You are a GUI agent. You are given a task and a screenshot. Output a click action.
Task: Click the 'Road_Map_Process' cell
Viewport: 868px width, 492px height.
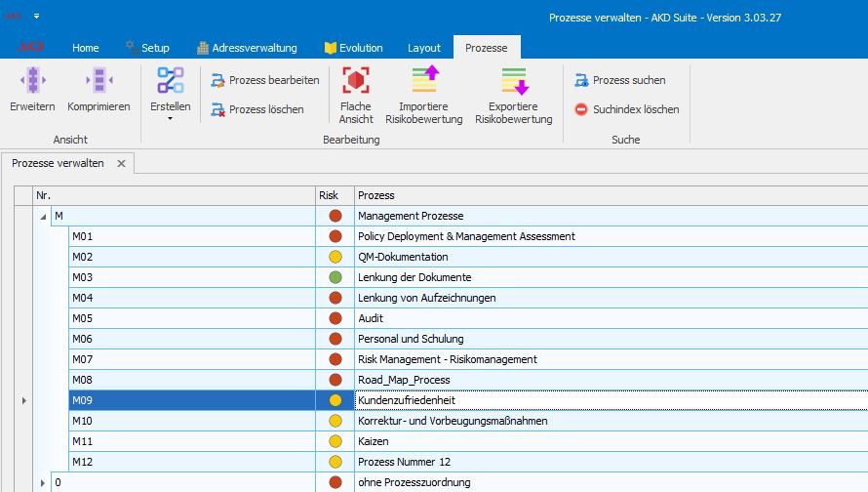[x=612, y=380]
